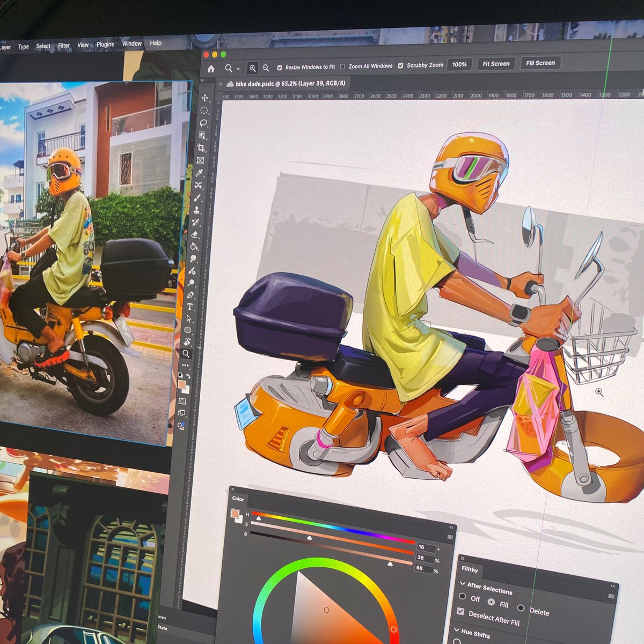Viewport: 644px width, 644px height.
Task: Collapse the Color panel with double arrows
Action: pyautogui.click(x=451, y=527)
